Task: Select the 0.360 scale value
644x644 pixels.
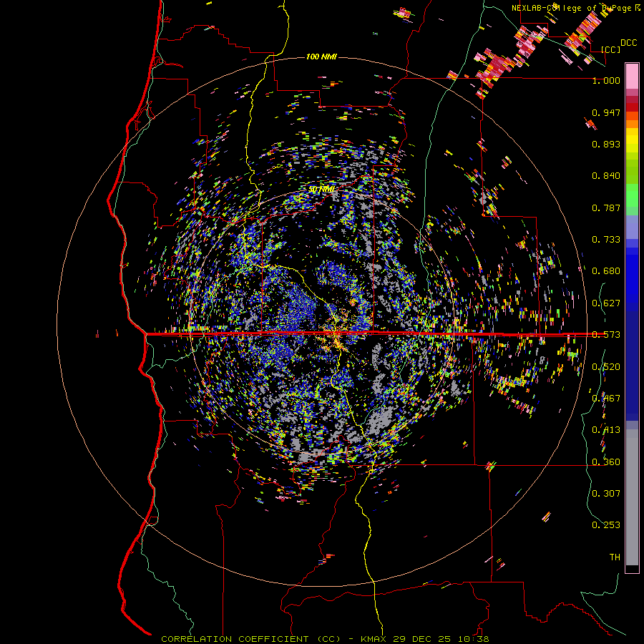Action: pos(606,462)
